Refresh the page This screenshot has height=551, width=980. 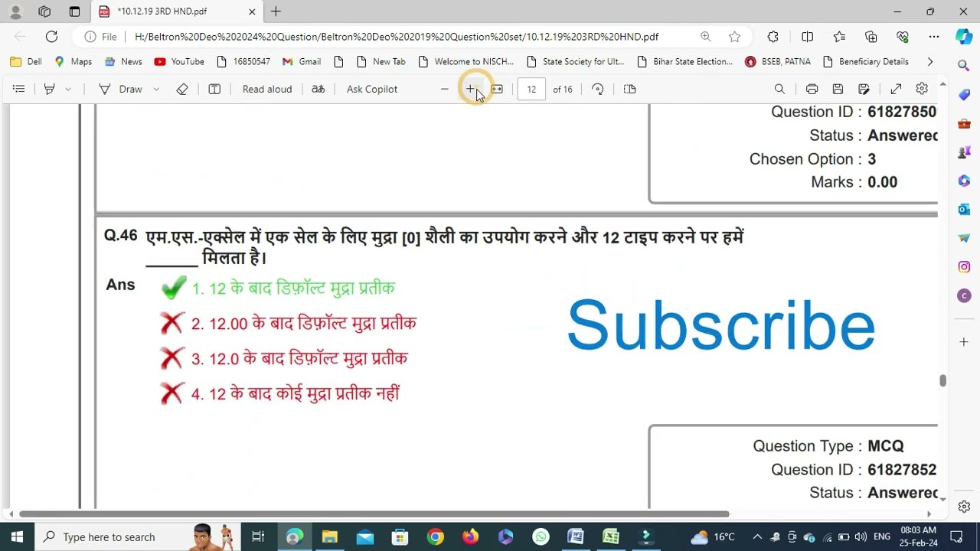pyautogui.click(x=51, y=37)
